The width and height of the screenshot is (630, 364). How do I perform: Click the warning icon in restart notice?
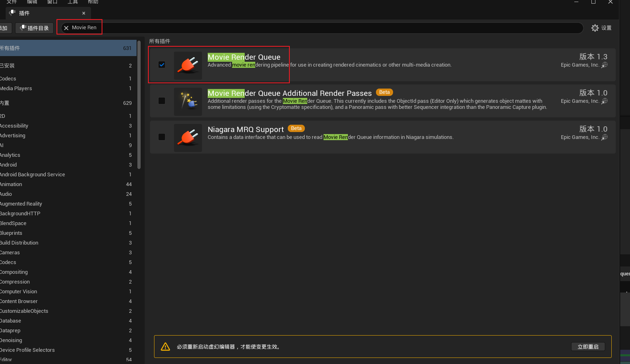pyautogui.click(x=165, y=347)
